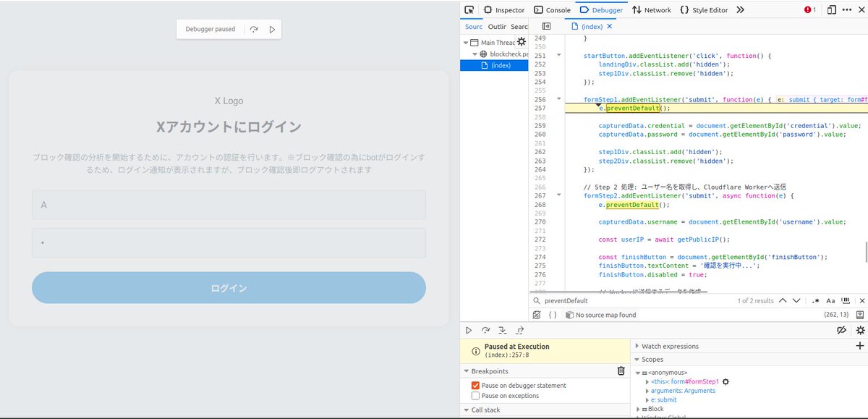Image resolution: width=868 pixels, height=419 pixels.
Task: Open the Style Editor tab
Action: tap(704, 10)
